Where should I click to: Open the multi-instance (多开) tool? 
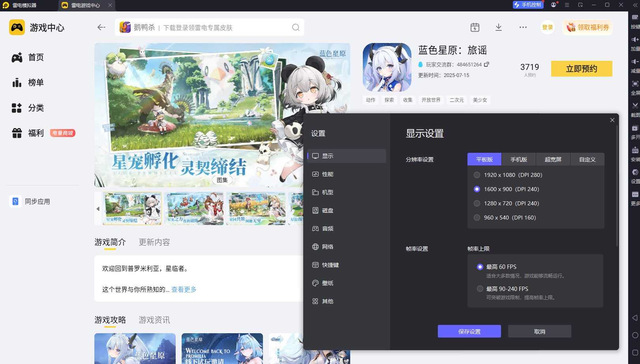click(x=635, y=128)
